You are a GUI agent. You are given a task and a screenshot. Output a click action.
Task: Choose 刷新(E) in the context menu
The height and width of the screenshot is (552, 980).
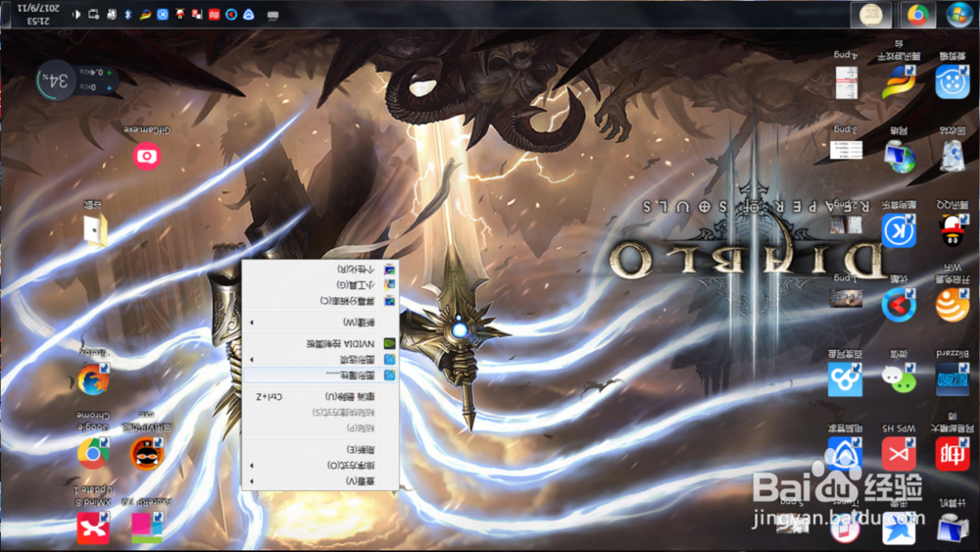point(320,449)
